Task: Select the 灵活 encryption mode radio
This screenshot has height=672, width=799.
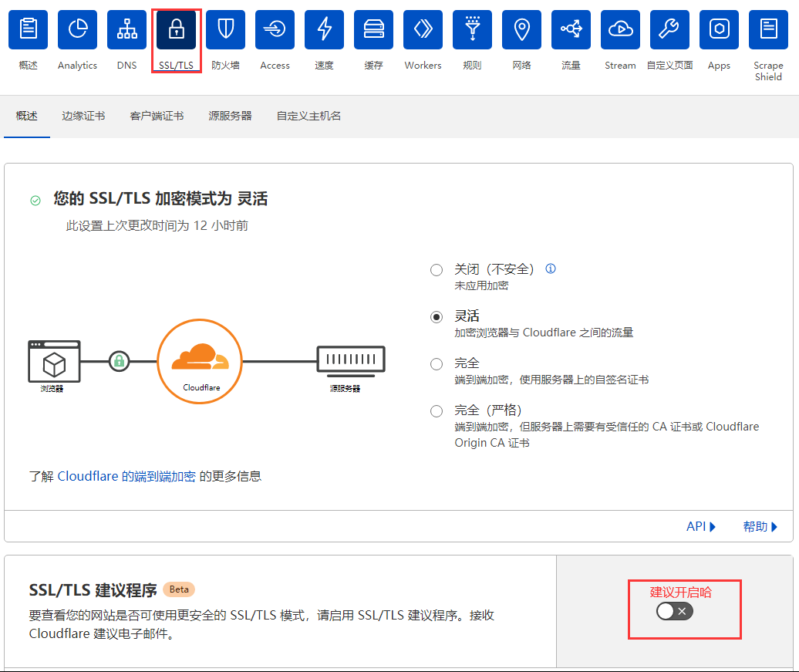Action: [x=437, y=316]
